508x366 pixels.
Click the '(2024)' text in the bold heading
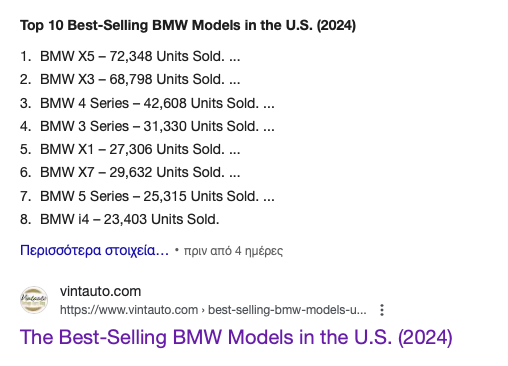(336, 26)
